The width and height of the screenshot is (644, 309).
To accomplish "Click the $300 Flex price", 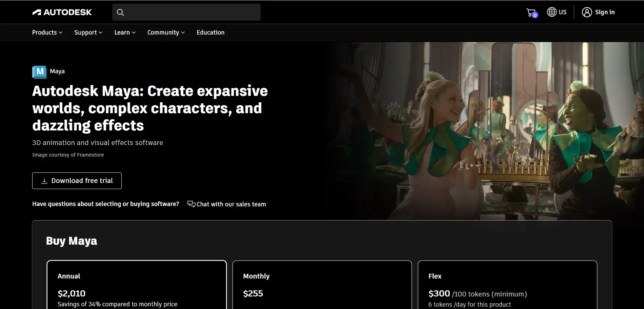I will (439, 293).
